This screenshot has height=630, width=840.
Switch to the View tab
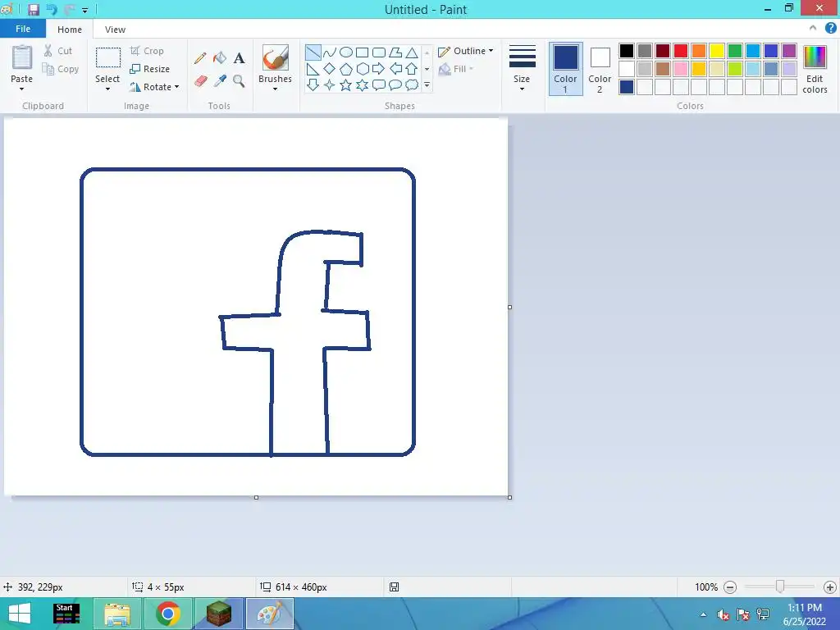coord(115,30)
